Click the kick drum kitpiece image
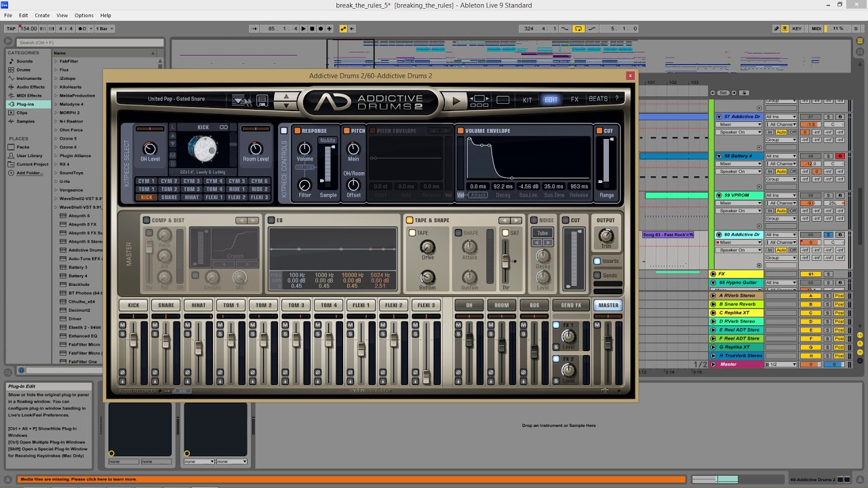The width and height of the screenshot is (868, 488). [x=202, y=148]
